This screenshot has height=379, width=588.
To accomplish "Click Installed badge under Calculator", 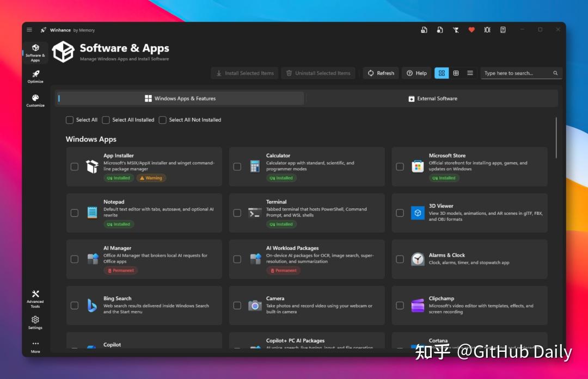I will 281,178.
